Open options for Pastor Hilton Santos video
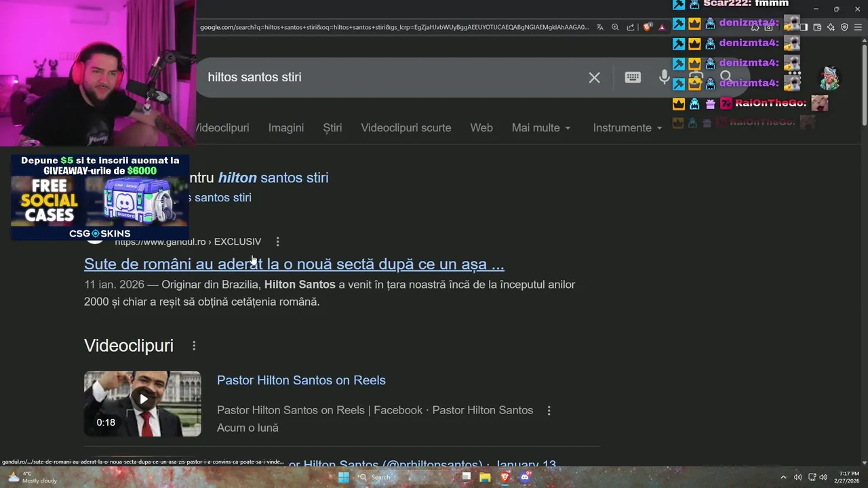This screenshot has height=488, width=868. [x=549, y=410]
